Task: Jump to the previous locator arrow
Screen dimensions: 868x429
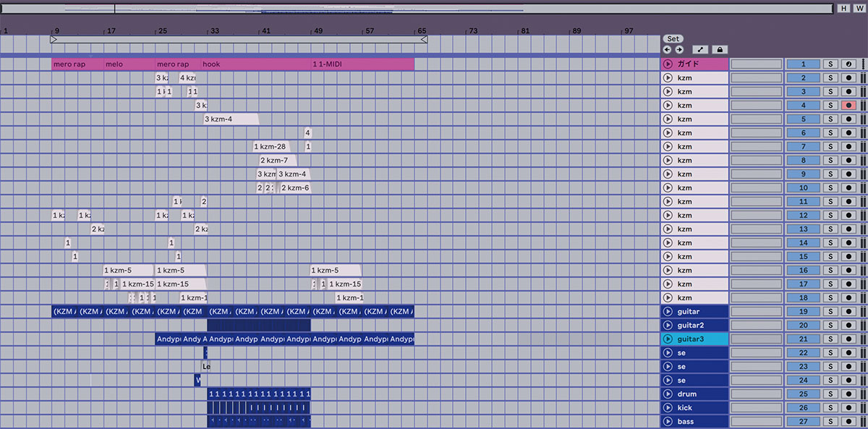Action: tap(668, 50)
